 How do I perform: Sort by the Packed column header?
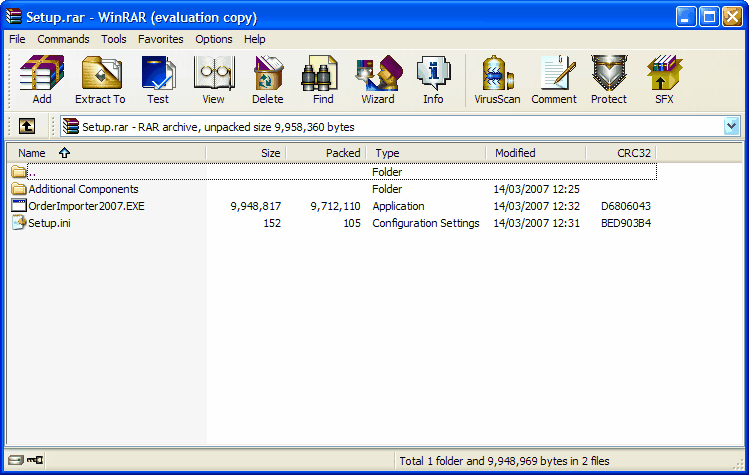pyautogui.click(x=326, y=153)
